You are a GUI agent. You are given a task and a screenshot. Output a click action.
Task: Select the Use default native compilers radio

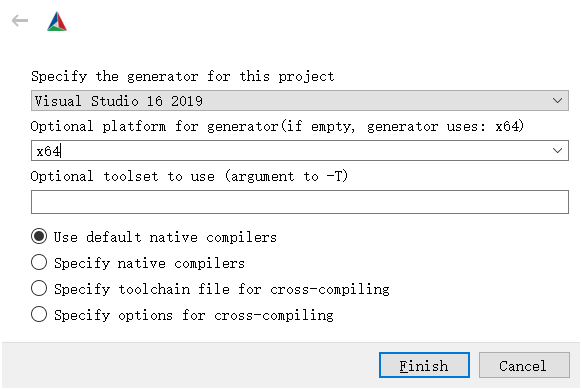coord(39,236)
